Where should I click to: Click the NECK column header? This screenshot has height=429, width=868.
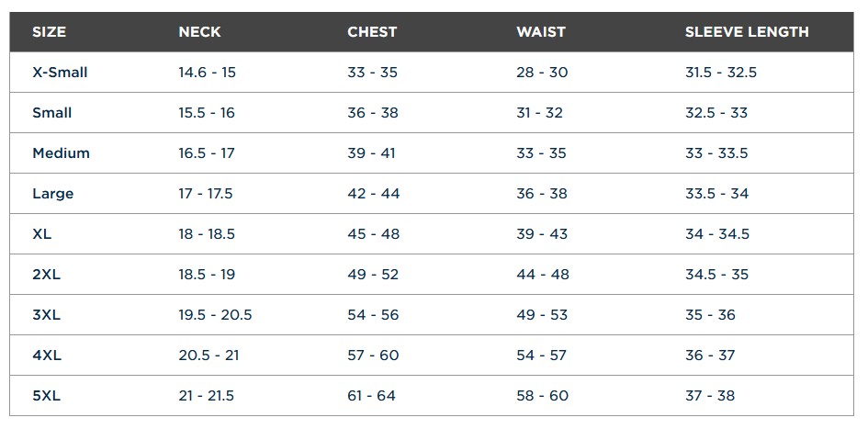[199, 32]
